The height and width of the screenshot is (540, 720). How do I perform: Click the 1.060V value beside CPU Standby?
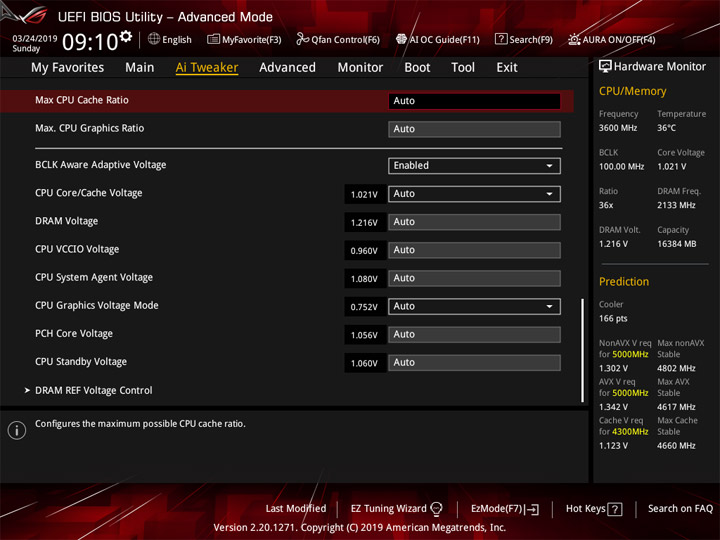(x=364, y=363)
